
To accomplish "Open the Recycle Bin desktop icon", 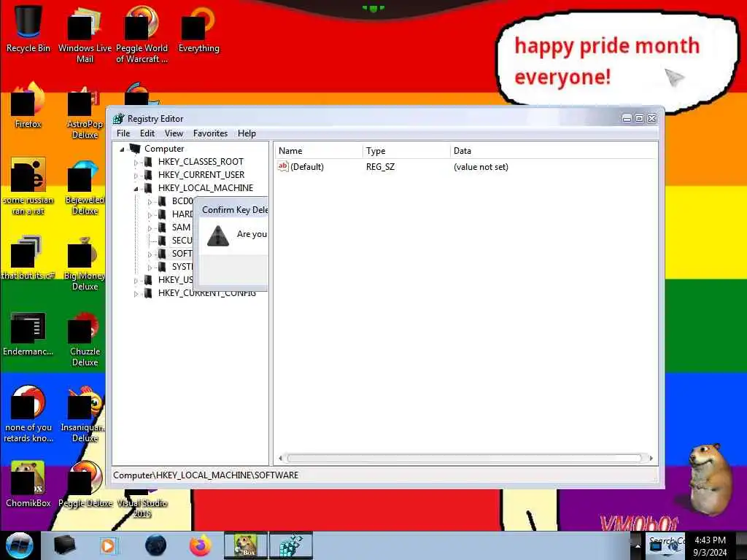I will click(28, 28).
